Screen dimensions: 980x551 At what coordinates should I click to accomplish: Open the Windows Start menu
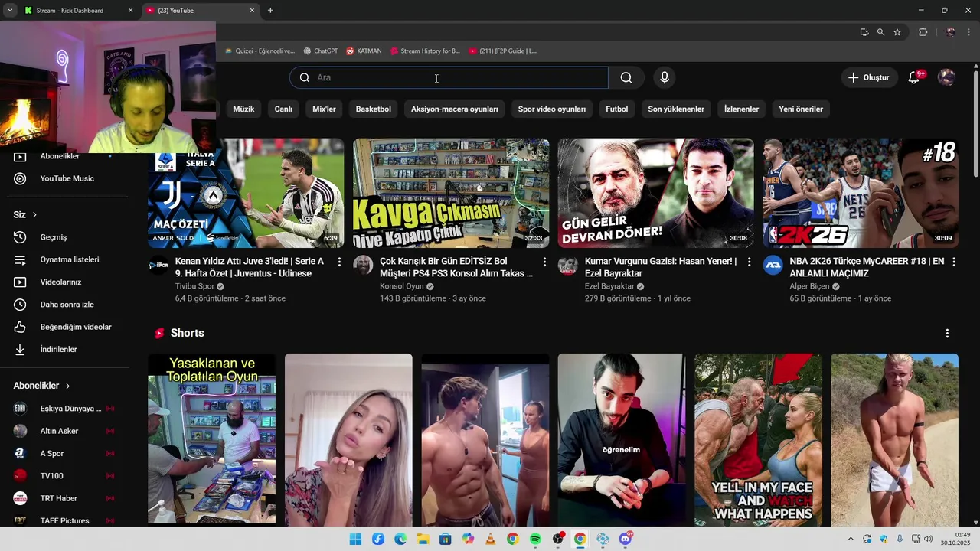(355, 539)
